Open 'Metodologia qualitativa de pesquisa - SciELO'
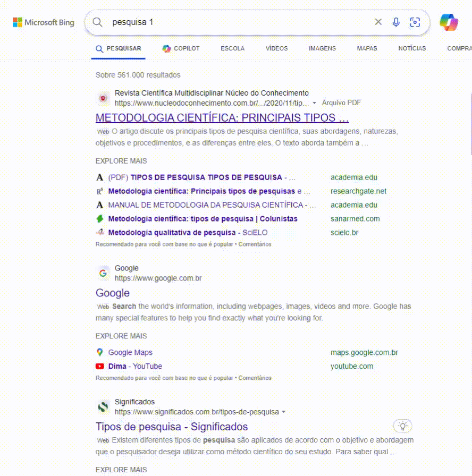Image resolution: width=472 pixels, height=476 pixels. [x=188, y=233]
